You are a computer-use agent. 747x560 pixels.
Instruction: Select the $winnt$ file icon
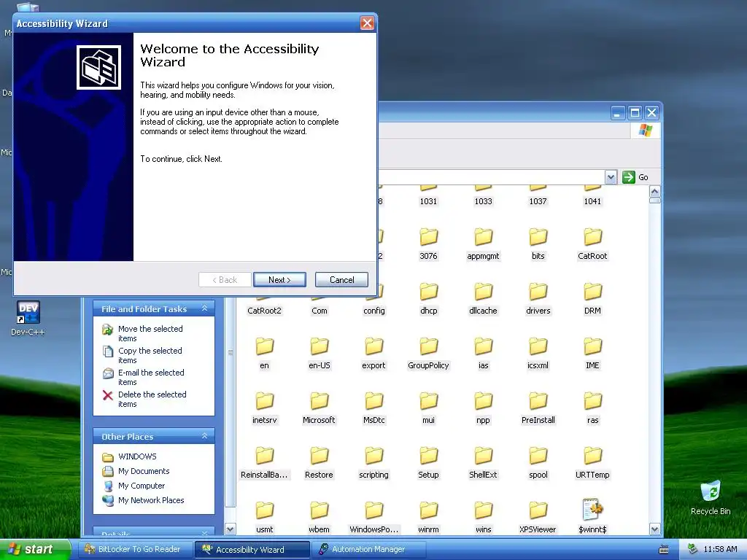(592, 510)
